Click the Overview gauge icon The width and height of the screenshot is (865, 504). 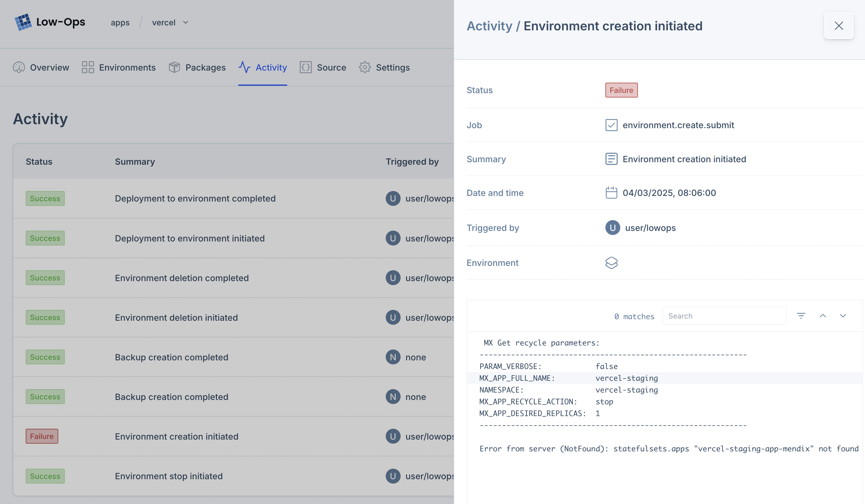(19, 67)
